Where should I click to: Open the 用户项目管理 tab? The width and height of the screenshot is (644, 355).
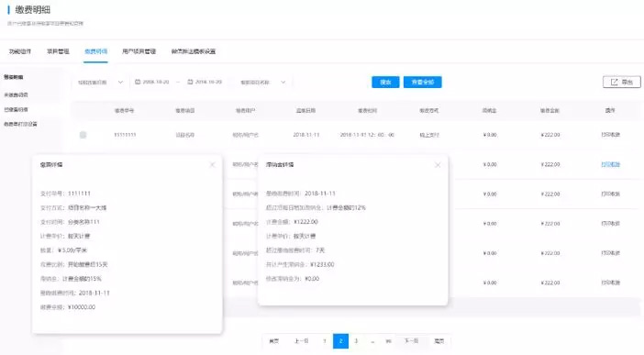click(x=139, y=51)
